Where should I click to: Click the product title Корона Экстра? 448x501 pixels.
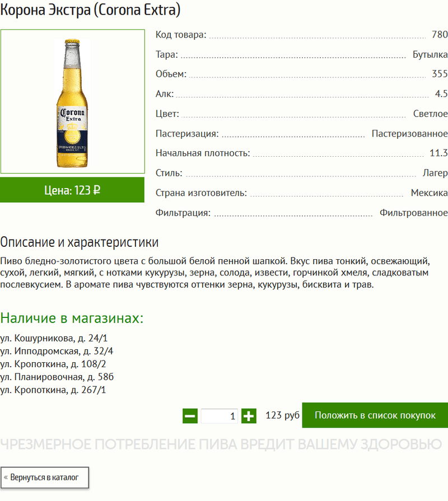(90, 10)
